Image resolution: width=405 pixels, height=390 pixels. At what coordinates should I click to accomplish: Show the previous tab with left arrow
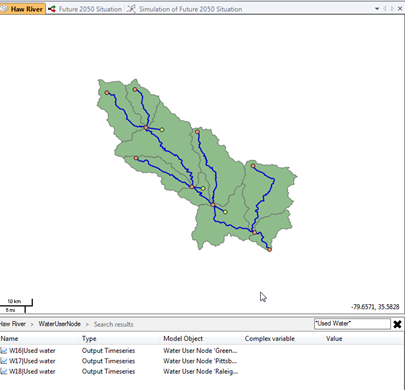385,9
